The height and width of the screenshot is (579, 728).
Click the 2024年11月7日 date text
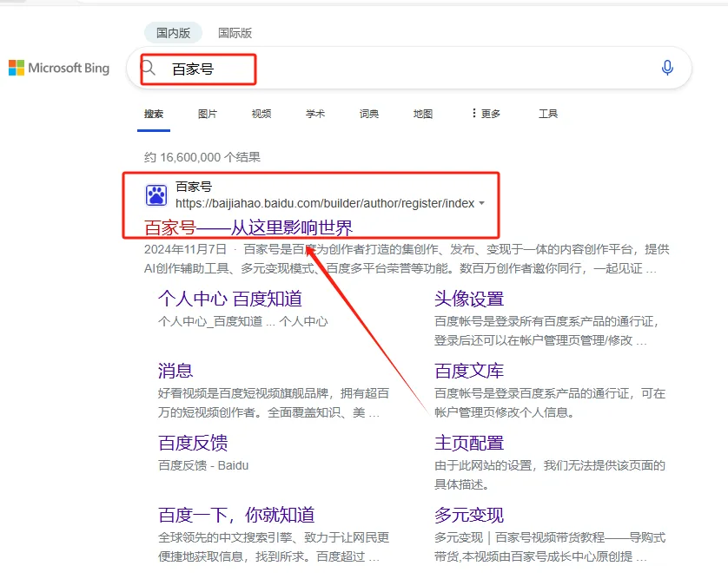tap(185, 249)
